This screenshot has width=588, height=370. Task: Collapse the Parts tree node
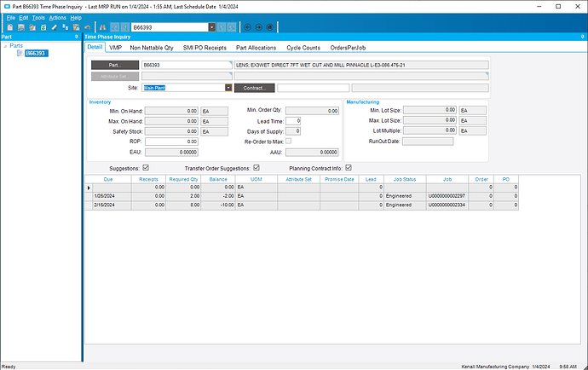(x=5, y=46)
